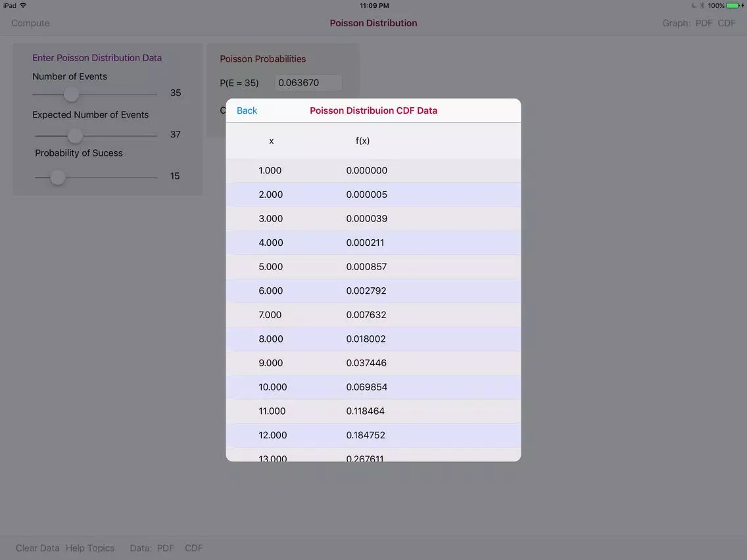Tap the Poisson Probabilities heading
Screen dimensions: 747x560
pyautogui.click(x=262, y=59)
